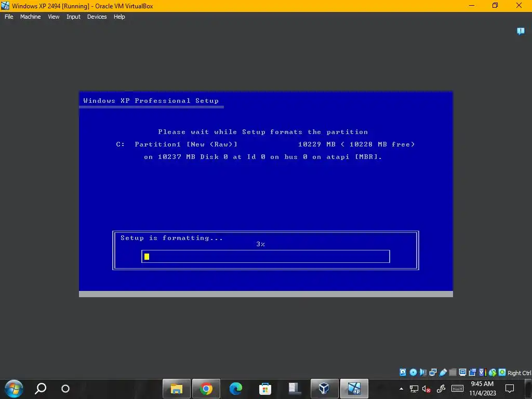The width and height of the screenshot is (532, 399).
Task: Click the CPU virtualization status icon
Action: point(483,372)
